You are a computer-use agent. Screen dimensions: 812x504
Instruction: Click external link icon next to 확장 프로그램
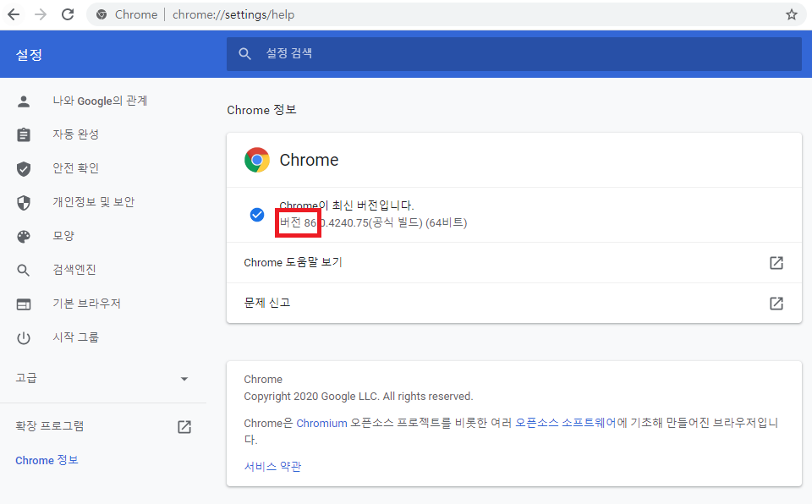pos(184,427)
